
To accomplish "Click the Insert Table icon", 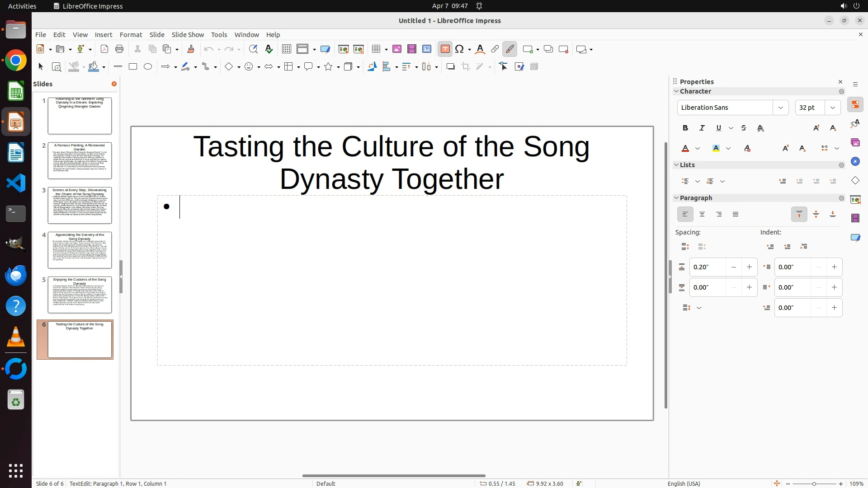I will coord(376,49).
